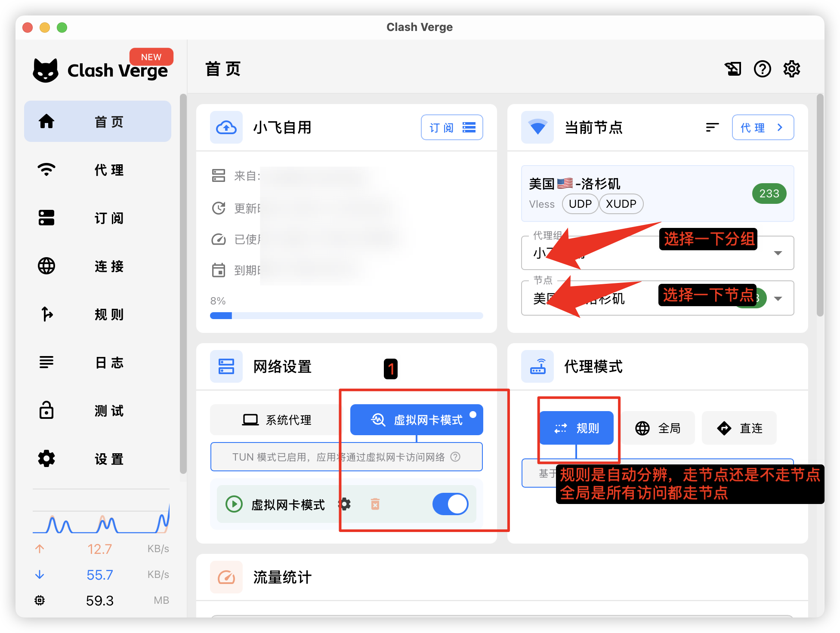Select the 直连 proxy mode

739,428
